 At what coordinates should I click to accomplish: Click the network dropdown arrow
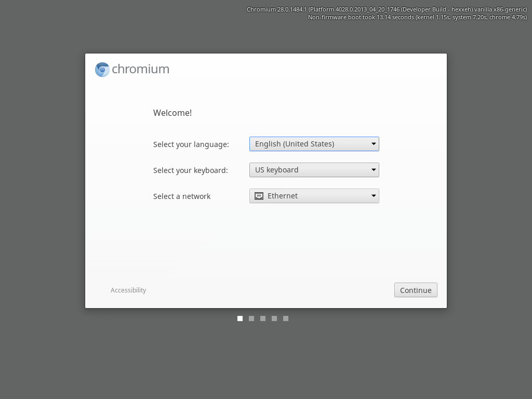373,196
